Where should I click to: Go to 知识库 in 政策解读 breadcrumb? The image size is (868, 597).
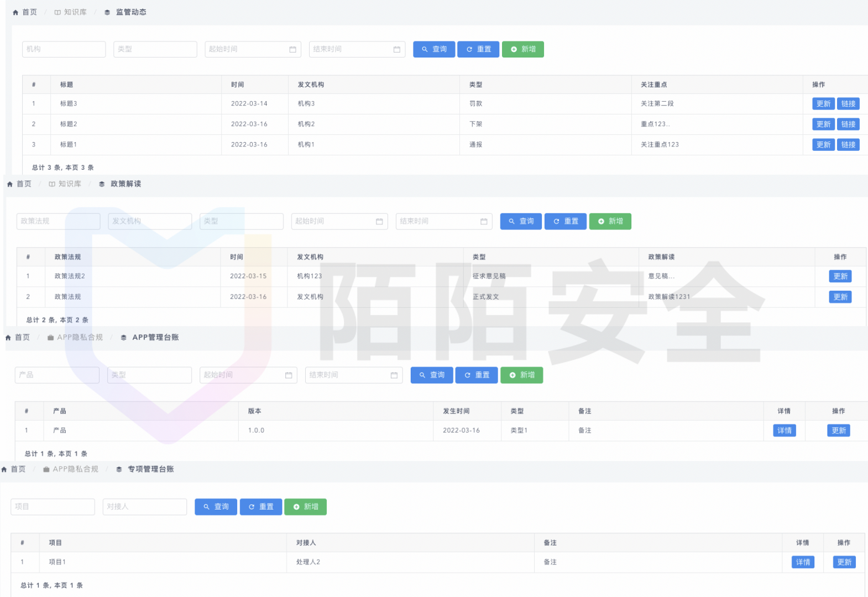point(70,184)
